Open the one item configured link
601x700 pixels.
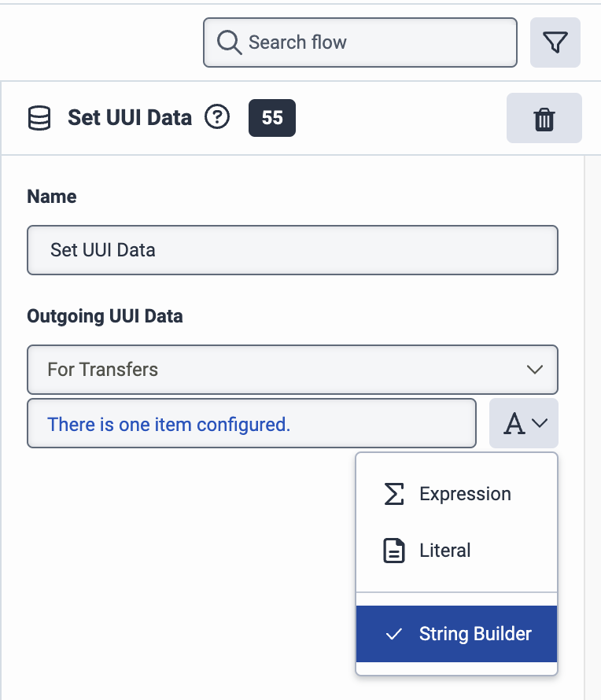[x=169, y=425]
